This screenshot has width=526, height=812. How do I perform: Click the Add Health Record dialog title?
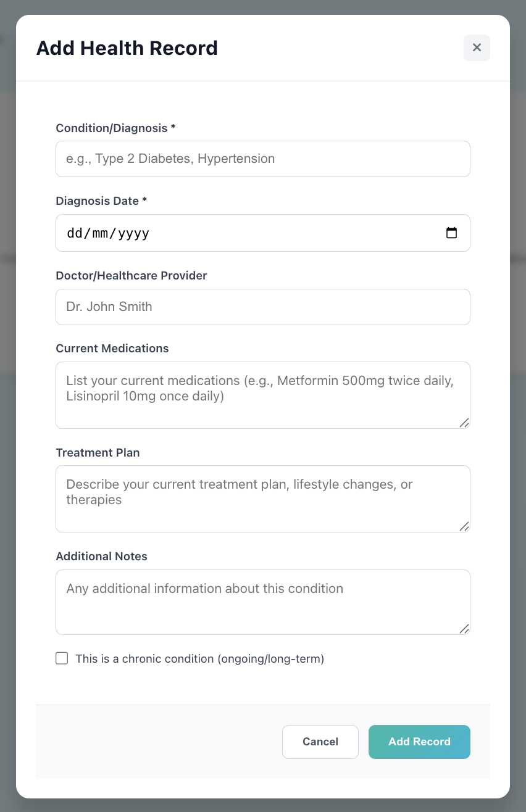click(127, 48)
